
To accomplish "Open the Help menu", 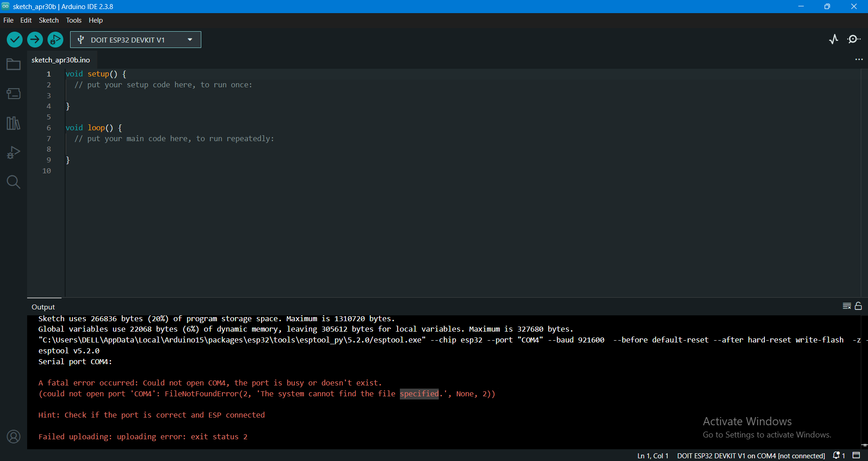I will (x=95, y=20).
